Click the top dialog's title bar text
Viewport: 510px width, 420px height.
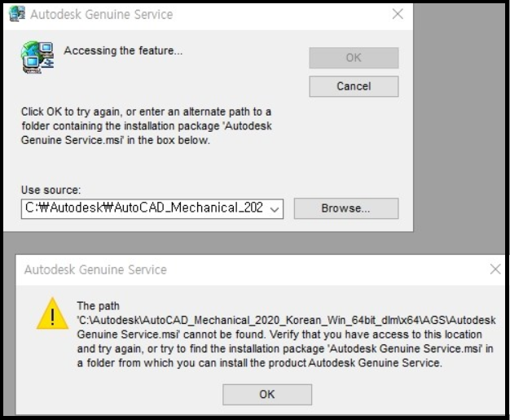(101, 15)
